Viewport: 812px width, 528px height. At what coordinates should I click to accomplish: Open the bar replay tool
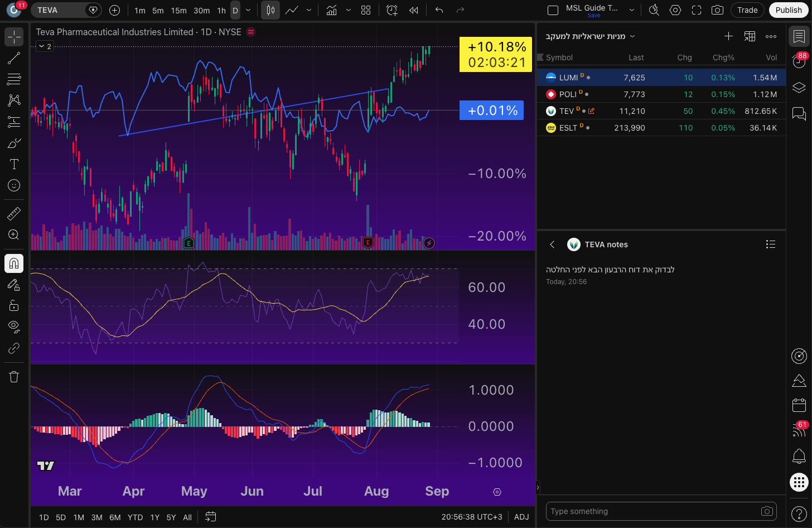click(414, 10)
